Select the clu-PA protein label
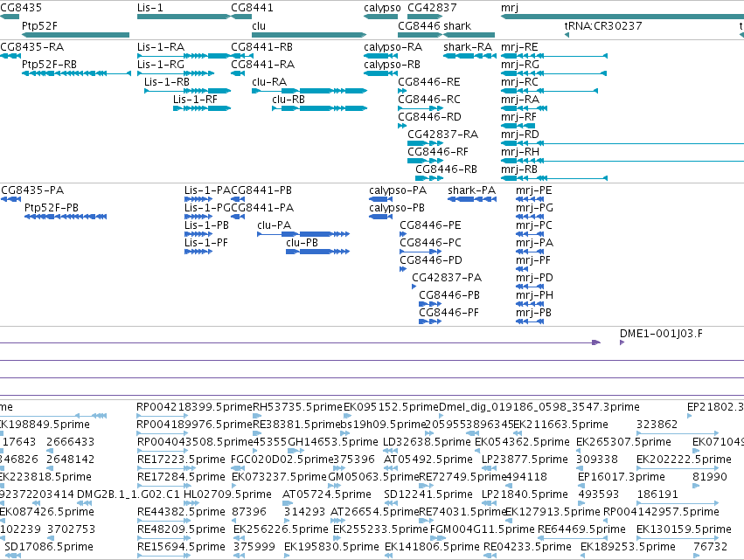The image size is (744, 560). (275, 225)
